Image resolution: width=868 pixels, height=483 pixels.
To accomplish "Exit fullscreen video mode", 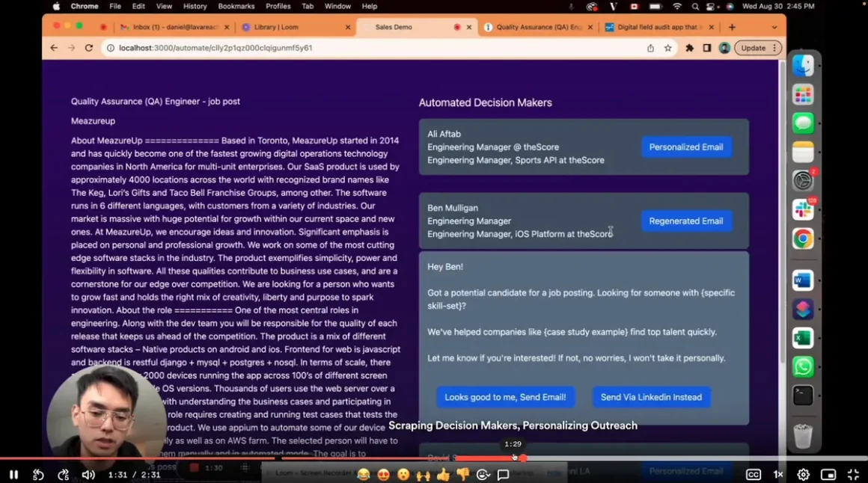I will coord(853,475).
